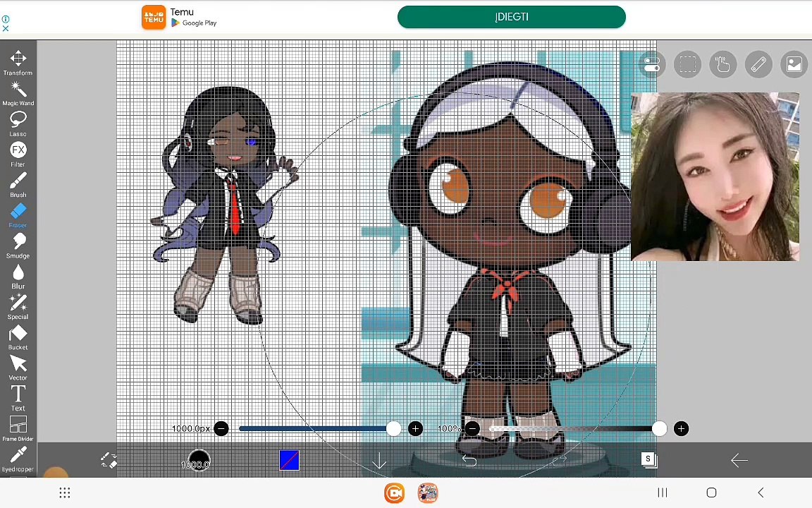Increase opacity with plus button
This screenshot has width=812, height=508.
click(x=681, y=429)
